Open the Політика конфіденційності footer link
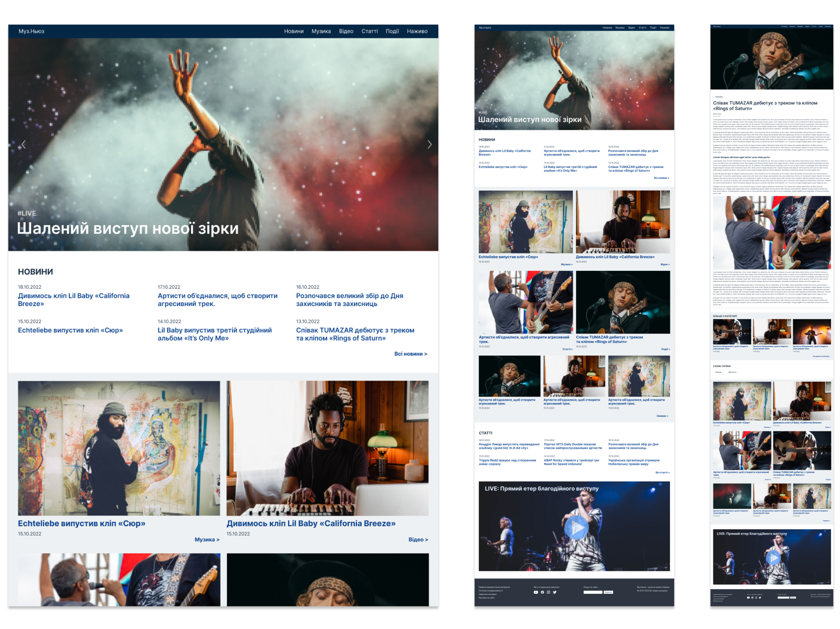Viewport: 840px width, 629px height. [491, 590]
